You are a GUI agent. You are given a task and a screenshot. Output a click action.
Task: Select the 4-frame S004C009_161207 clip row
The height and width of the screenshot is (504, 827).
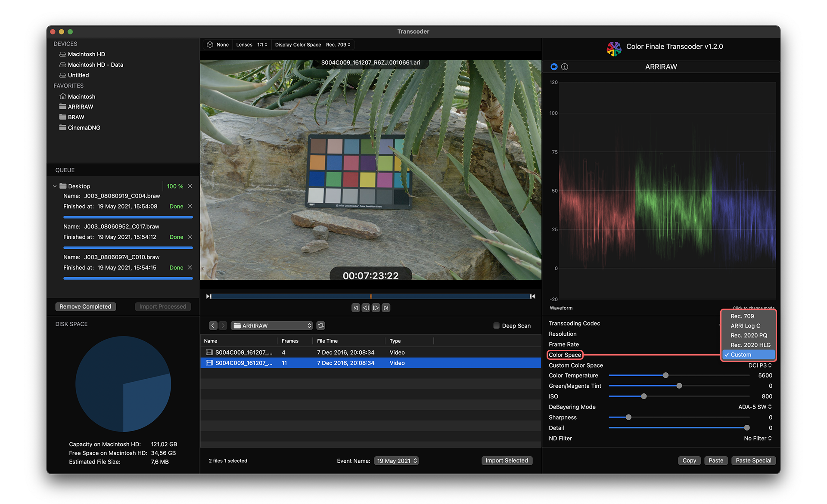coord(370,352)
